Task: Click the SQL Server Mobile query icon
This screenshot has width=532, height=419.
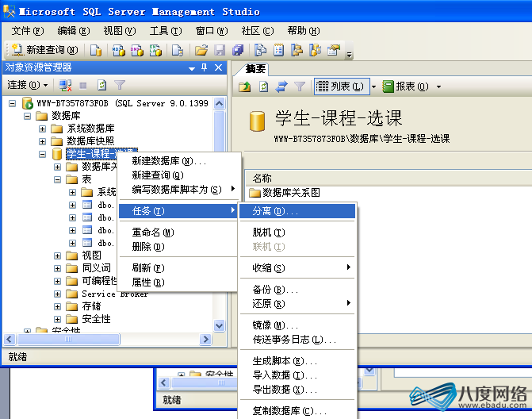Action: pyautogui.click(x=178, y=50)
